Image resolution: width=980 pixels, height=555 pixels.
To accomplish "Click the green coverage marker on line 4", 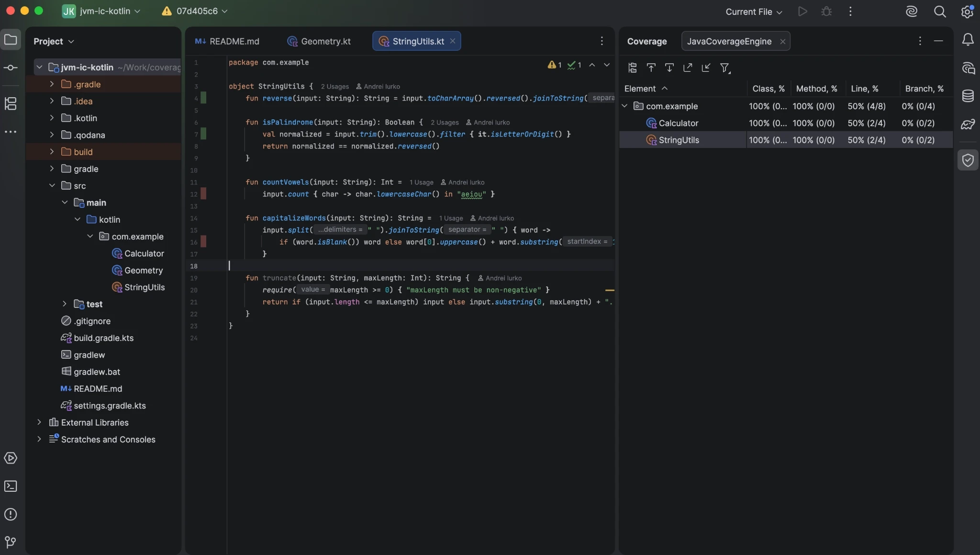I will click(203, 98).
